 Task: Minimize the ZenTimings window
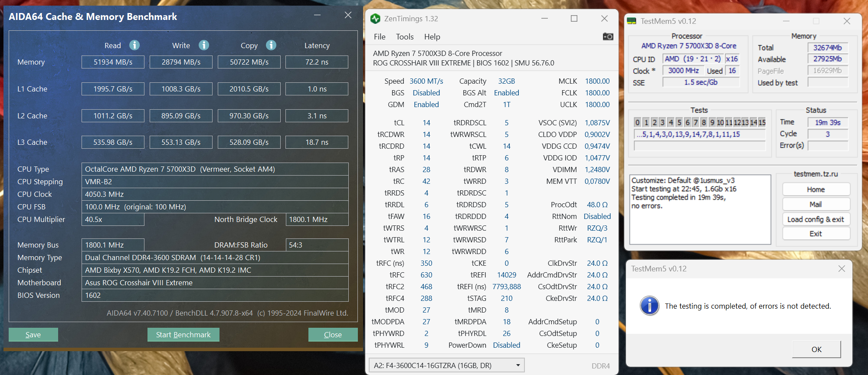tap(545, 19)
